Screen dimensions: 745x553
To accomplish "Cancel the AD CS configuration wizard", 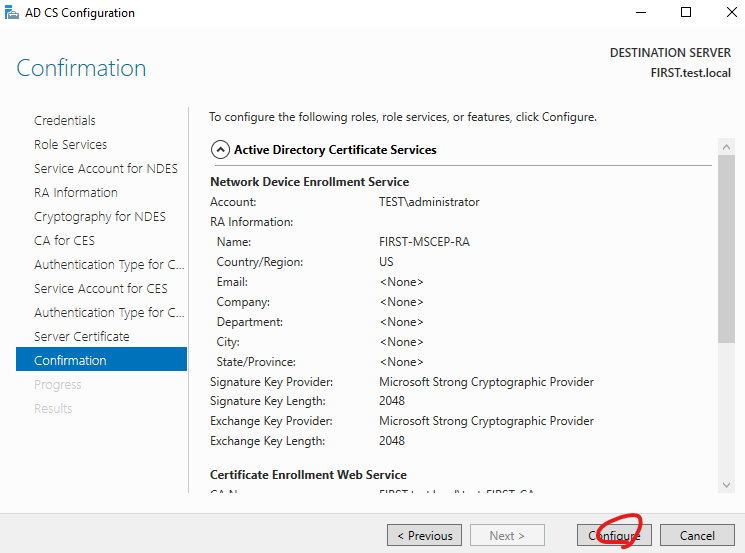I will pyautogui.click(x=697, y=535).
